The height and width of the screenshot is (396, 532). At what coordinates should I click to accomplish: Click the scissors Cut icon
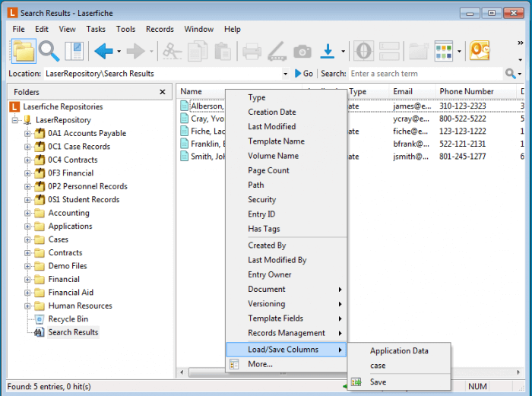pos(173,51)
